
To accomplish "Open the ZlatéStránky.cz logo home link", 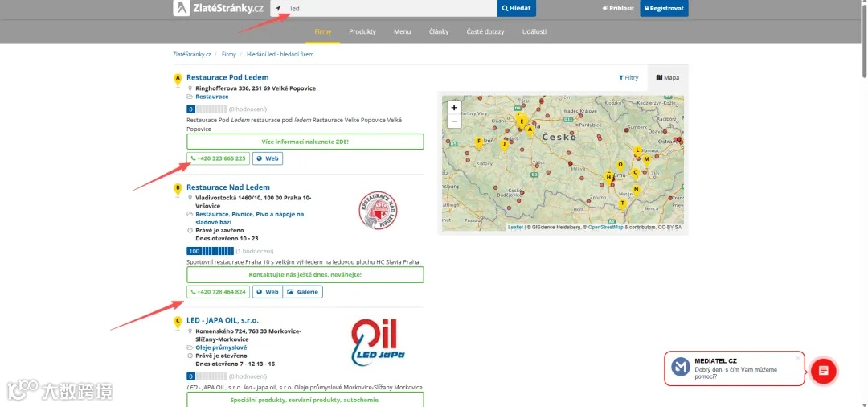I will click(218, 8).
